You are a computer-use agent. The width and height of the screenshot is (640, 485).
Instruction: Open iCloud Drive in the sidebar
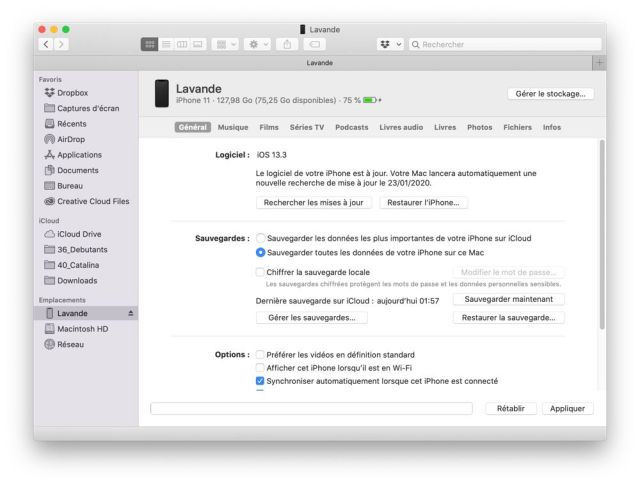point(73,234)
